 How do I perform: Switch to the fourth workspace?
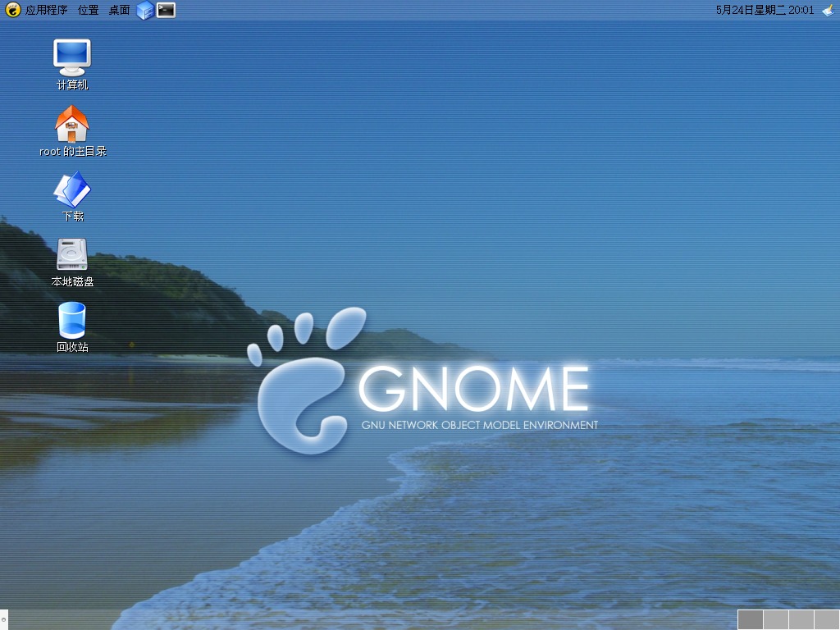click(827, 620)
